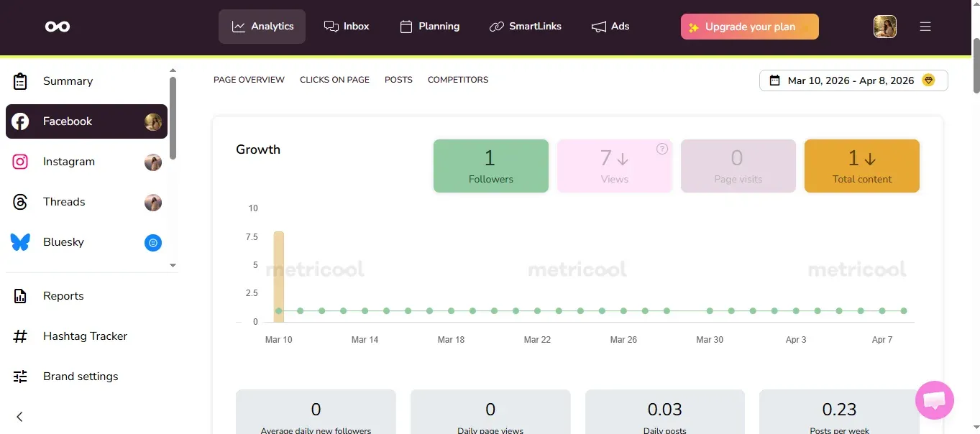Open the Analytics tab
980x434 pixels.
[x=262, y=27]
